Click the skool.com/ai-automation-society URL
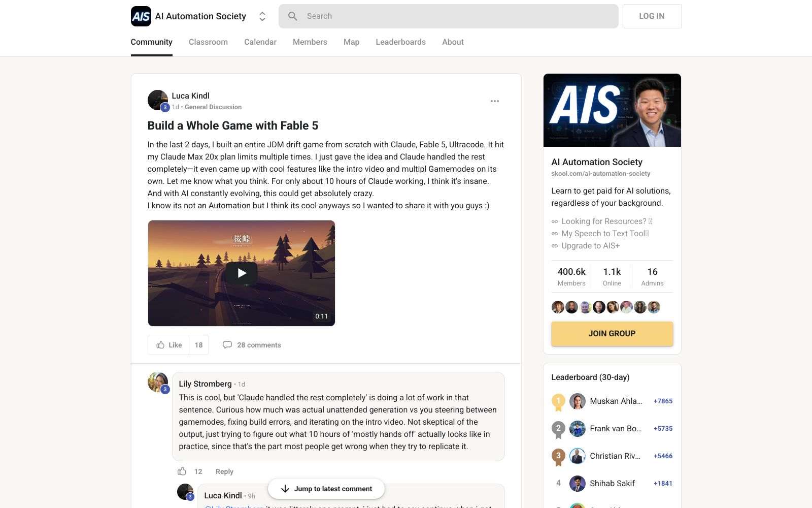 point(601,174)
